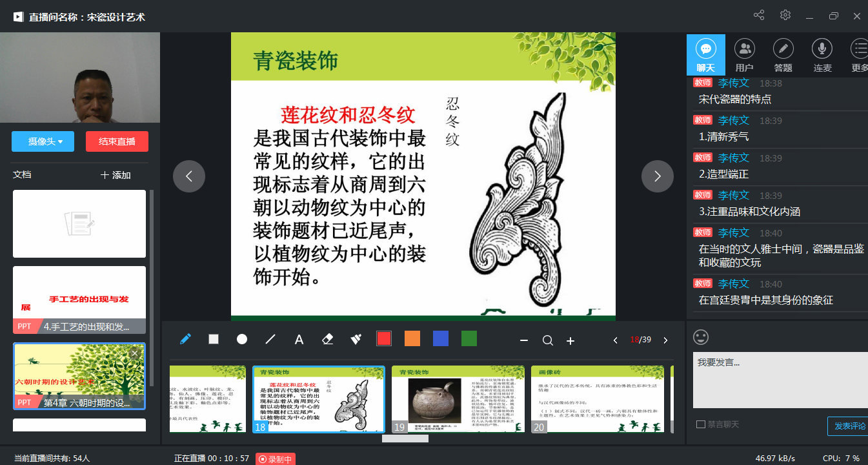Click the share icon in title bar

click(759, 15)
